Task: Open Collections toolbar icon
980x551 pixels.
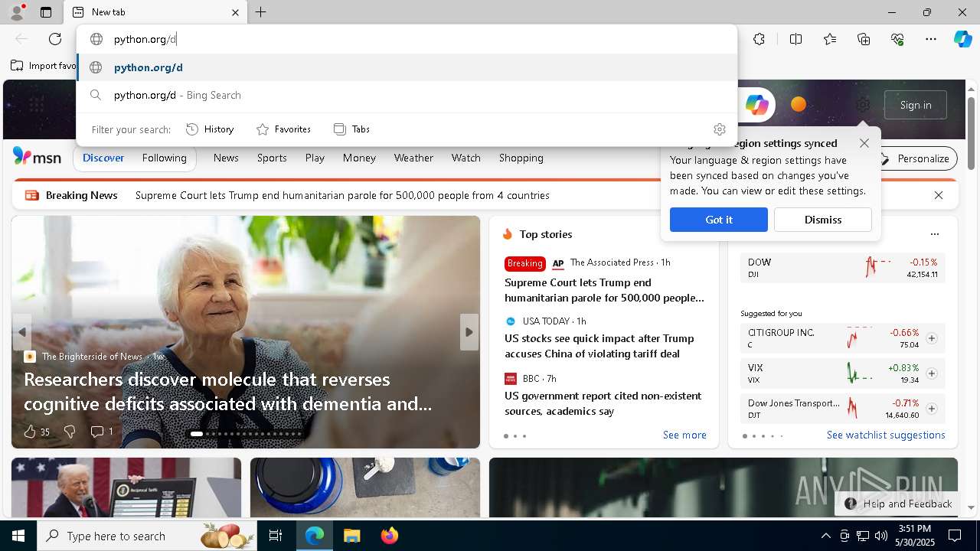Action: pos(864,39)
